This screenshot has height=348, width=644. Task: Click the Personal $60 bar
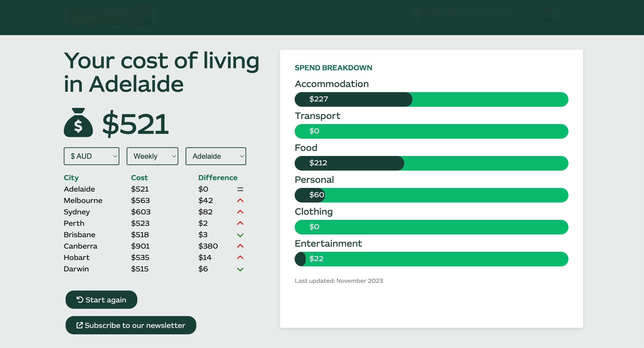431,195
